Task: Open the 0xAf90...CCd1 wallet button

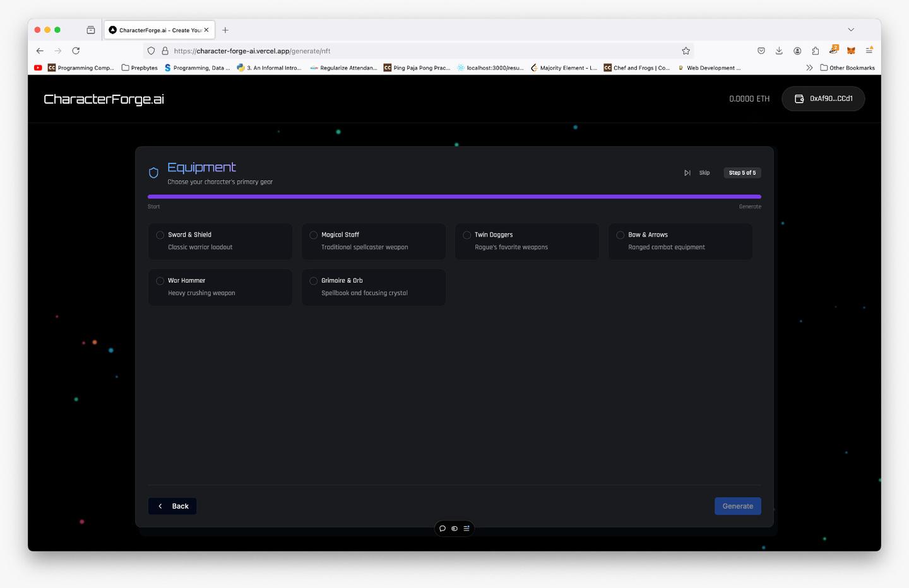Action: click(x=823, y=98)
